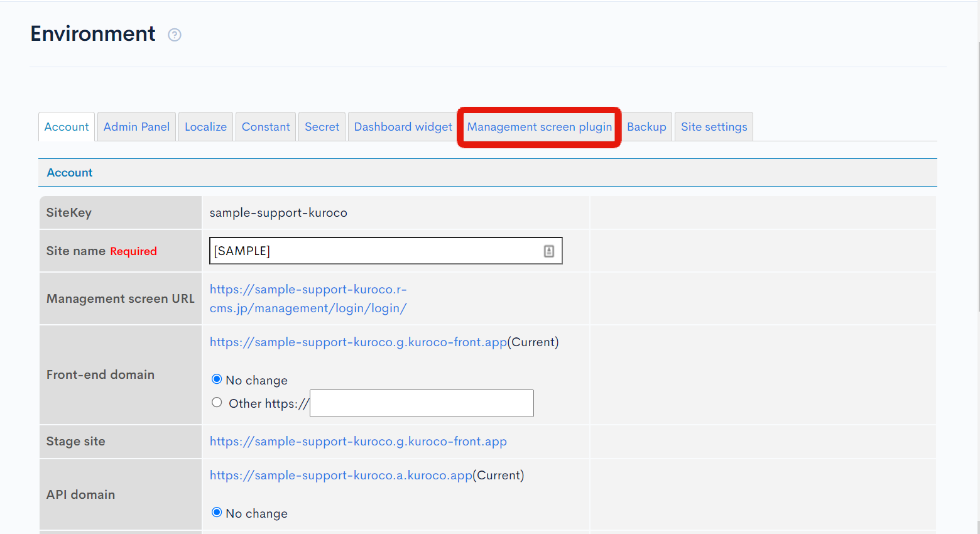
Task: Click the expander icon inside the Site name field
Action: (x=549, y=250)
